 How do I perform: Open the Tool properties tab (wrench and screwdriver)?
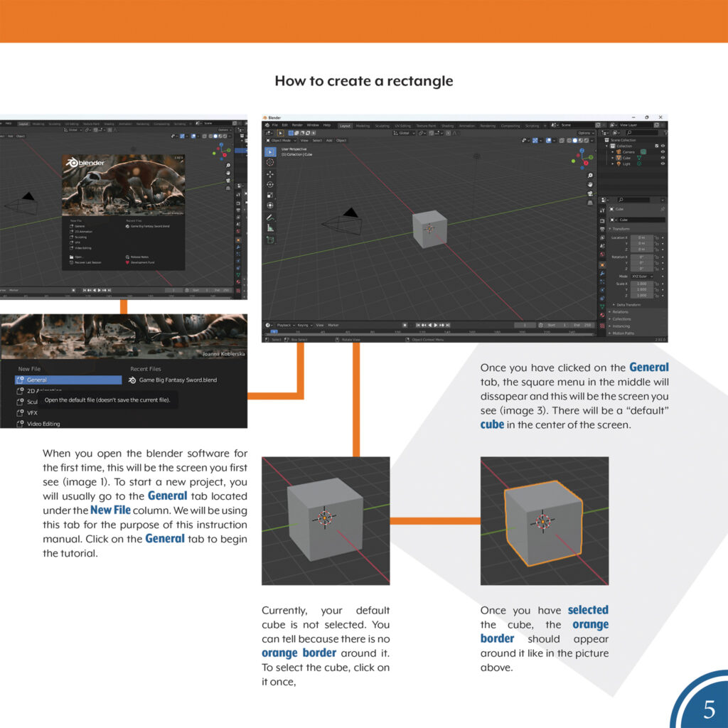[x=602, y=210]
